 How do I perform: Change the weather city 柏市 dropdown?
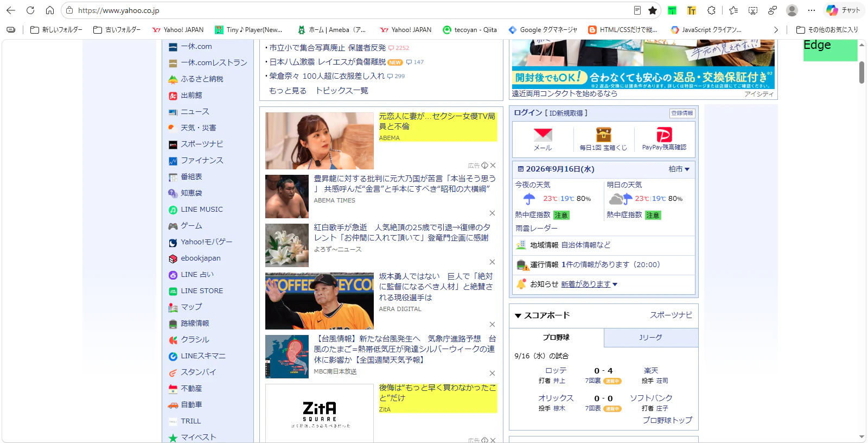point(679,169)
